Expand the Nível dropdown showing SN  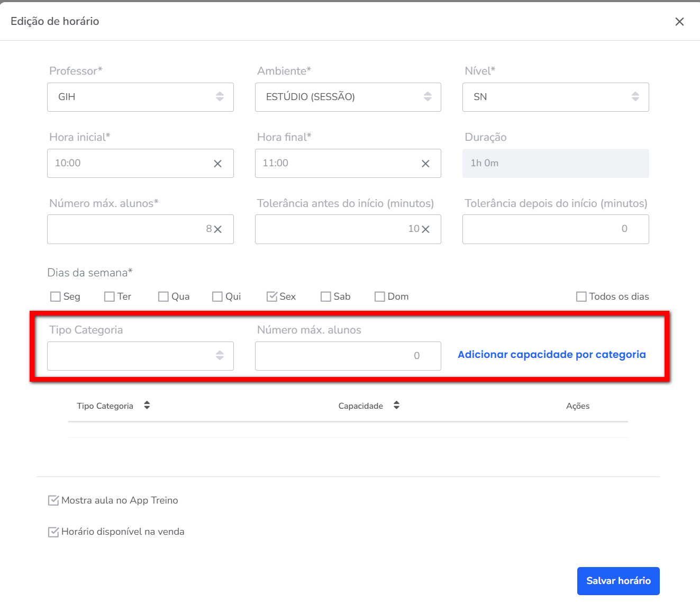[555, 97]
